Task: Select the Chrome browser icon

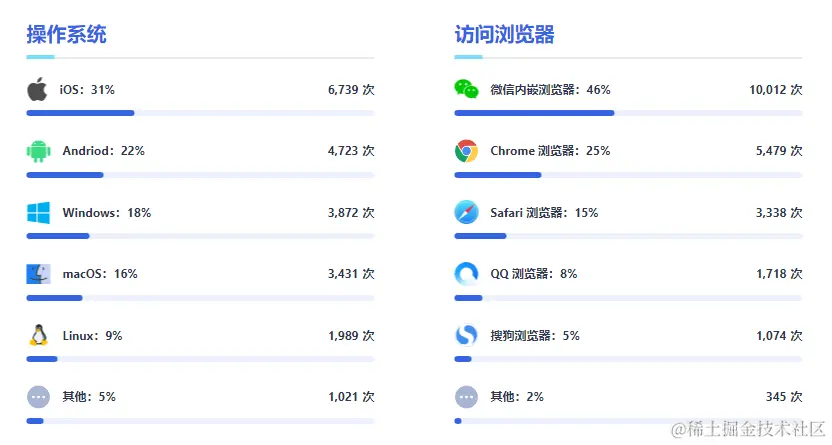Action: pyautogui.click(x=466, y=151)
